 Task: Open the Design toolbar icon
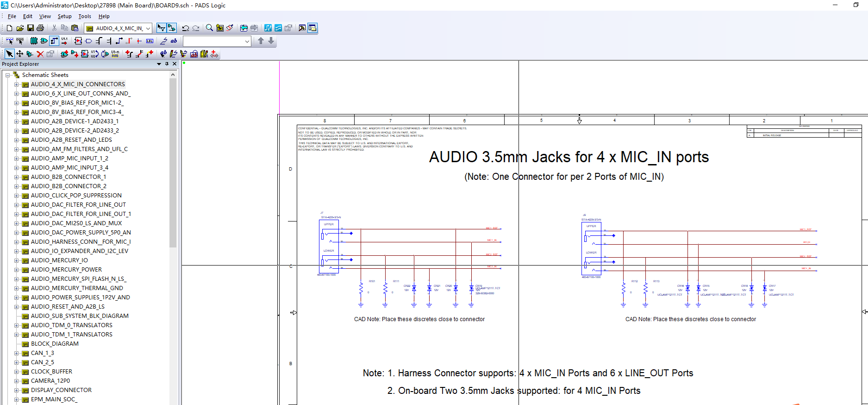268,28
